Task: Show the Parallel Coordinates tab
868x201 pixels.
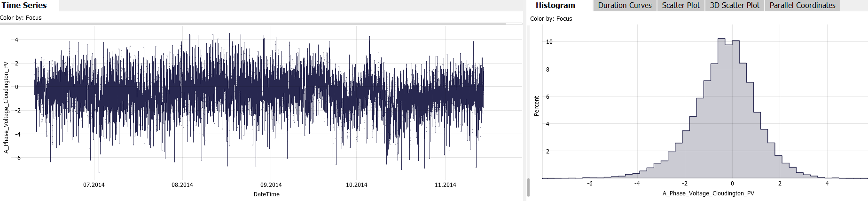Action: (x=802, y=6)
